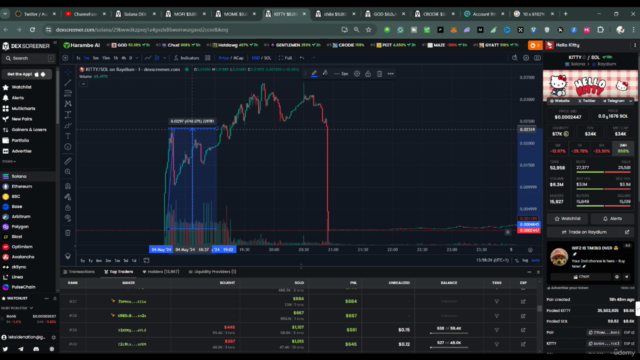Reload the browser page

[32, 30]
